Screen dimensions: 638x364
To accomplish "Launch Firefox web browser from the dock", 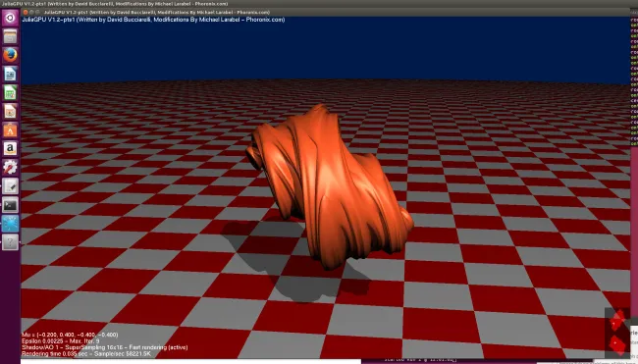I will [10, 55].
